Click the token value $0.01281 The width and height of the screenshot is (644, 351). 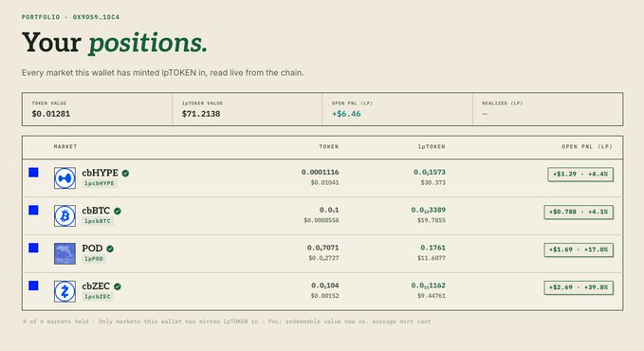51,114
